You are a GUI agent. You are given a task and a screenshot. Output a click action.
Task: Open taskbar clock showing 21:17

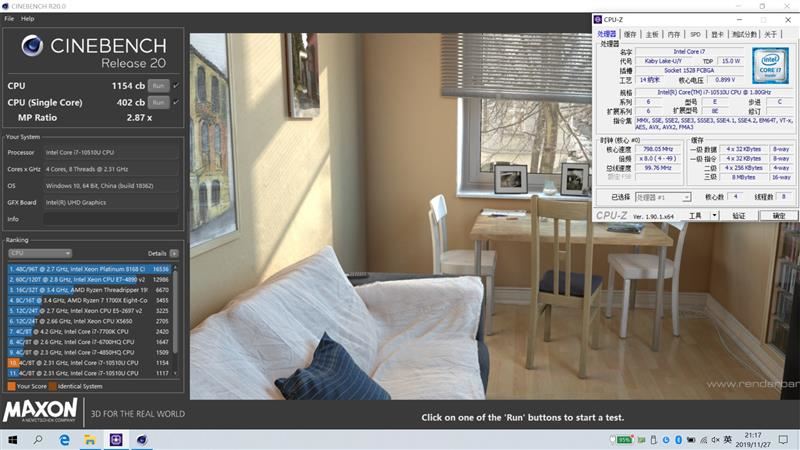pos(753,440)
